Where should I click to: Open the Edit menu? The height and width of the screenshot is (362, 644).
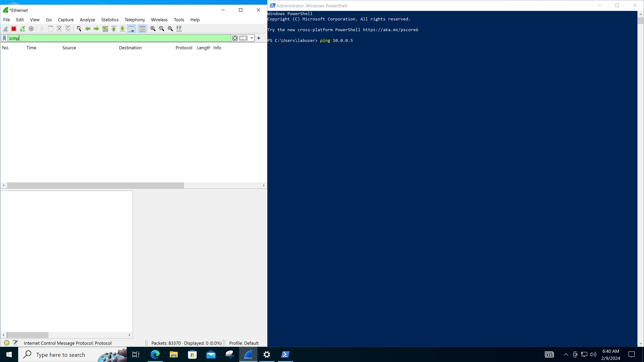coord(20,20)
